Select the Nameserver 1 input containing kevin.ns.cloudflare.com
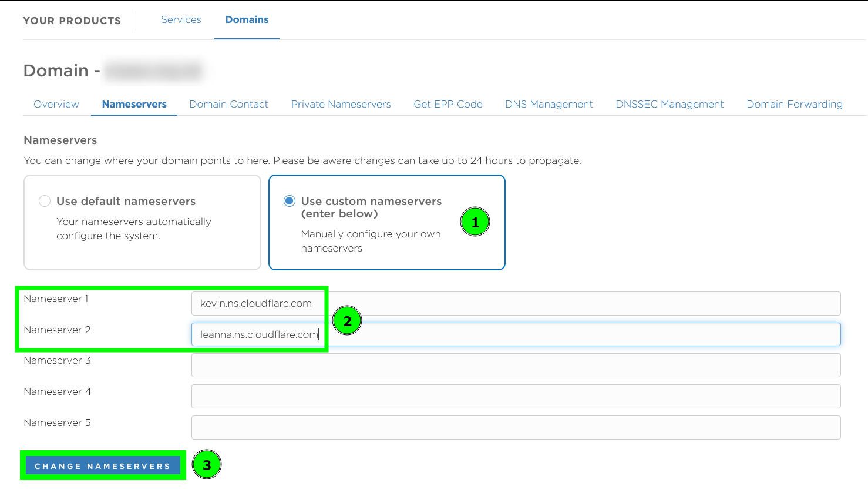Image resolution: width=868 pixels, height=503 pixels. [x=516, y=303]
